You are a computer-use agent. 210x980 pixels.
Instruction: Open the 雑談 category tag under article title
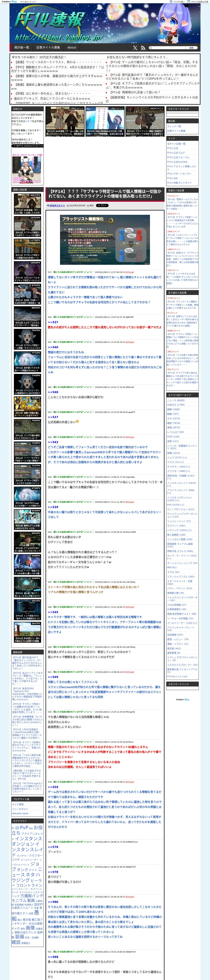(x=91, y=205)
